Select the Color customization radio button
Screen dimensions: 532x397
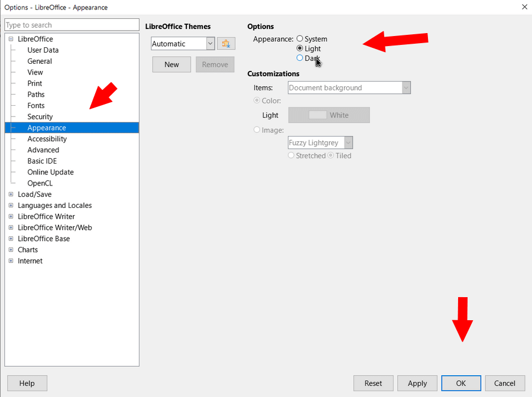(257, 100)
